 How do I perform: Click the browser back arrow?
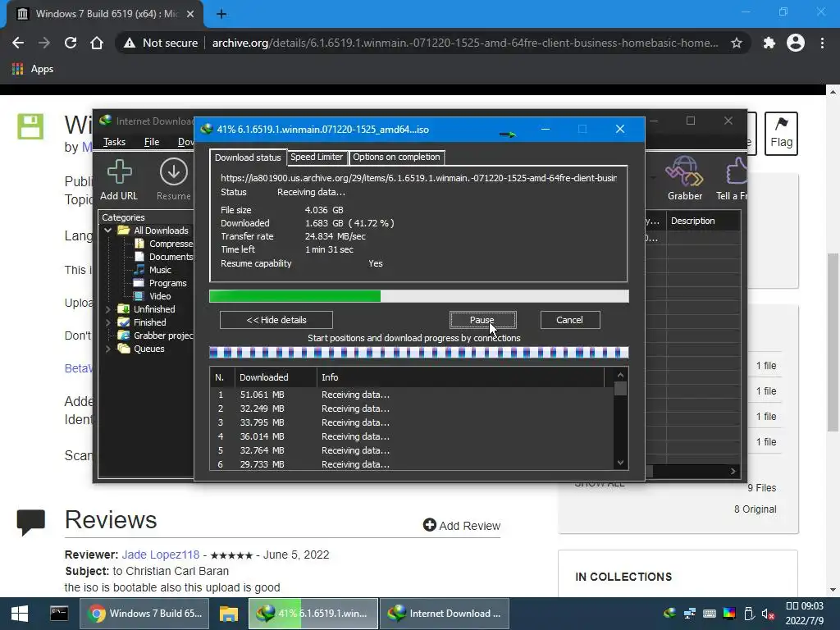coord(18,43)
